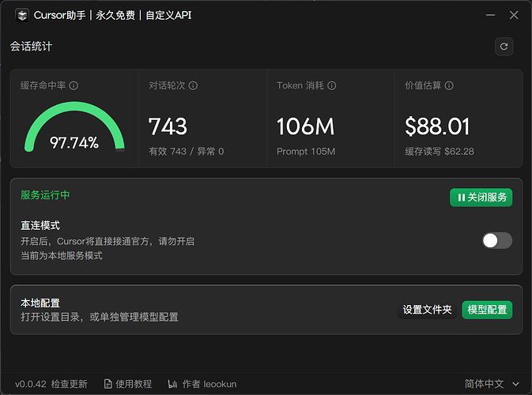Click 检查更新 link
Image resolution: width=532 pixels, height=395 pixels.
(70, 384)
